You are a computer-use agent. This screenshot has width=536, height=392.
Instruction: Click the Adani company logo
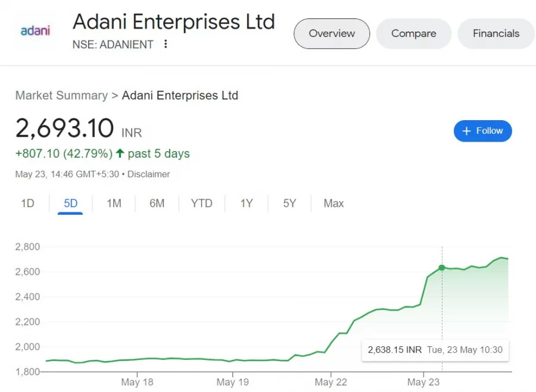coord(36,31)
